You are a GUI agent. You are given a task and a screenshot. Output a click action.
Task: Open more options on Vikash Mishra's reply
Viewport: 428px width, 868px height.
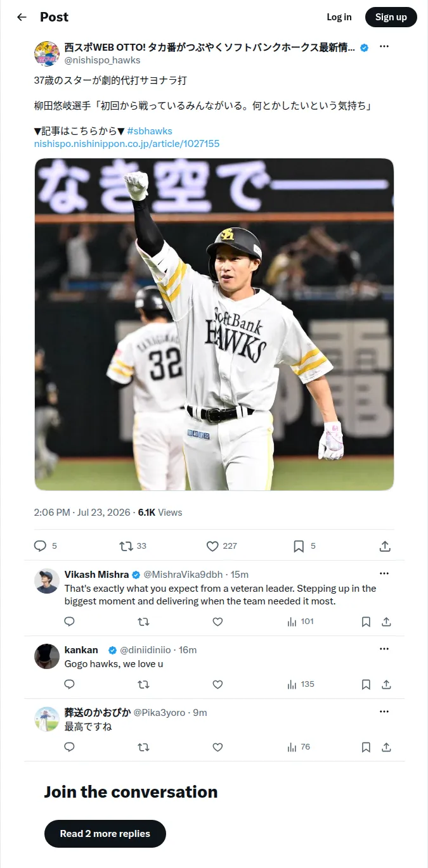pyautogui.click(x=384, y=574)
